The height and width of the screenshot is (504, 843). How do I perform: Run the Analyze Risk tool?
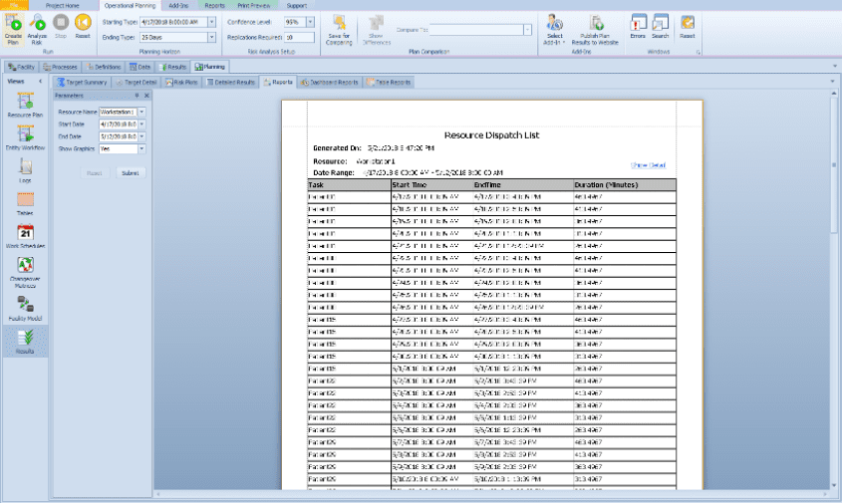37,29
